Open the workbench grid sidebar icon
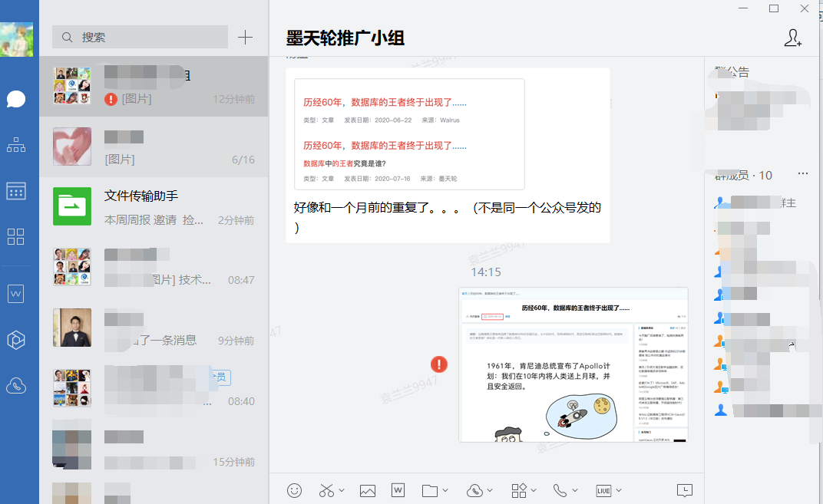This screenshot has height=504, width=823. click(x=16, y=236)
